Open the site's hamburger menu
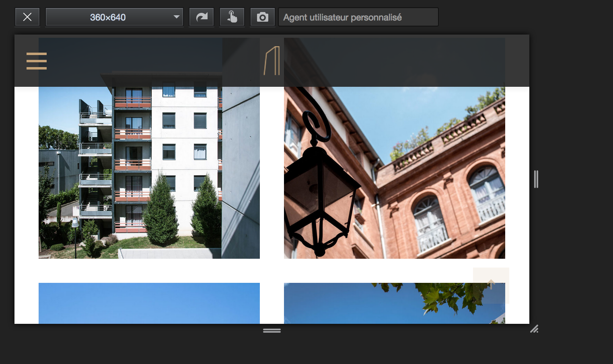Screen dimensions: 613x364 (x=37, y=61)
